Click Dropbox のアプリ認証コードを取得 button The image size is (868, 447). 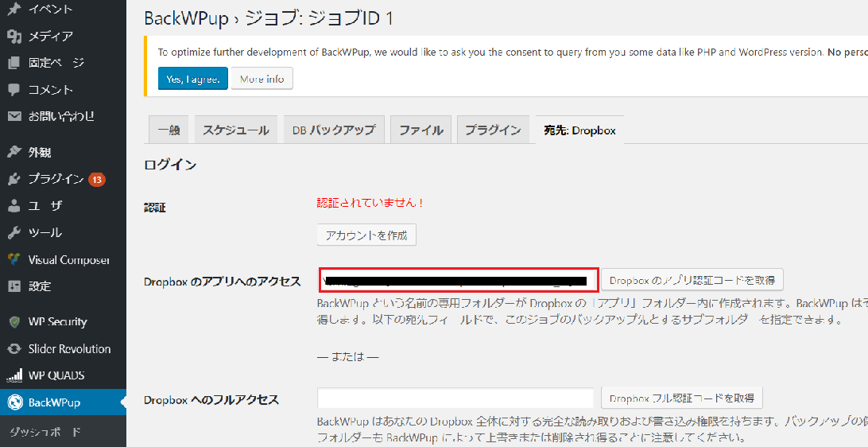[x=692, y=280]
